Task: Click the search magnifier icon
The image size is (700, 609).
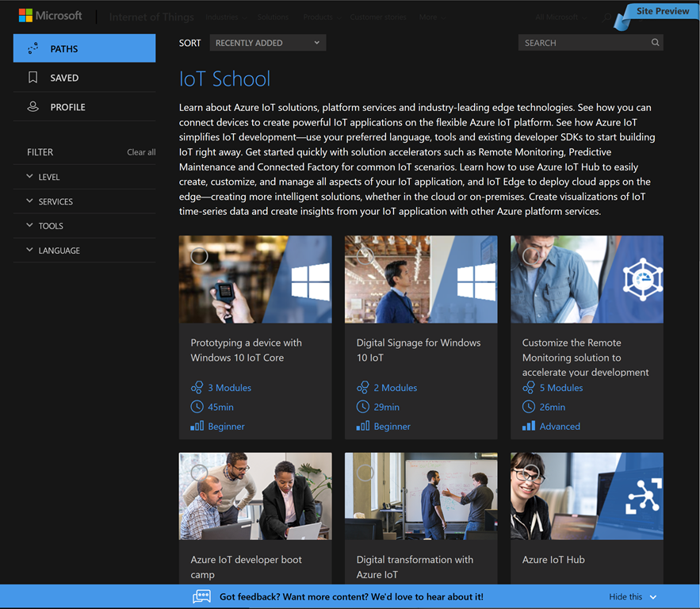Action: point(655,43)
